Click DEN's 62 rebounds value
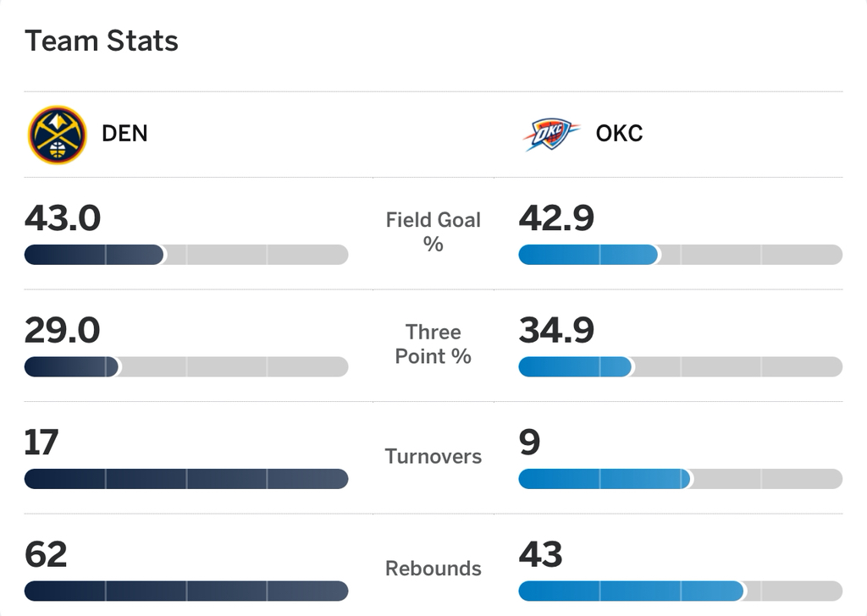This screenshot has width=867, height=616. [x=46, y=554]
